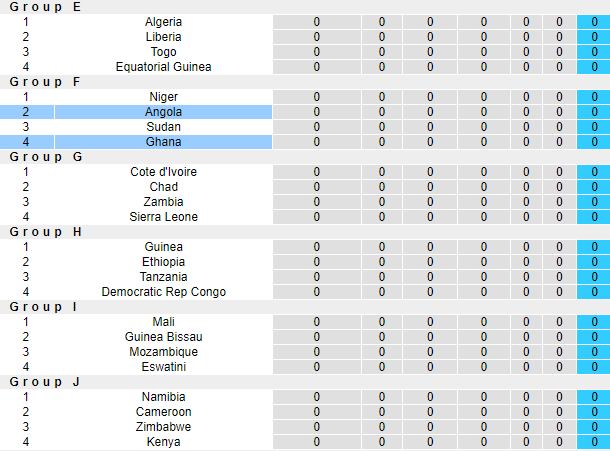Open the Liberia team link
The width and height of the screenshot is (610, 451).
(x=163, y=37)
